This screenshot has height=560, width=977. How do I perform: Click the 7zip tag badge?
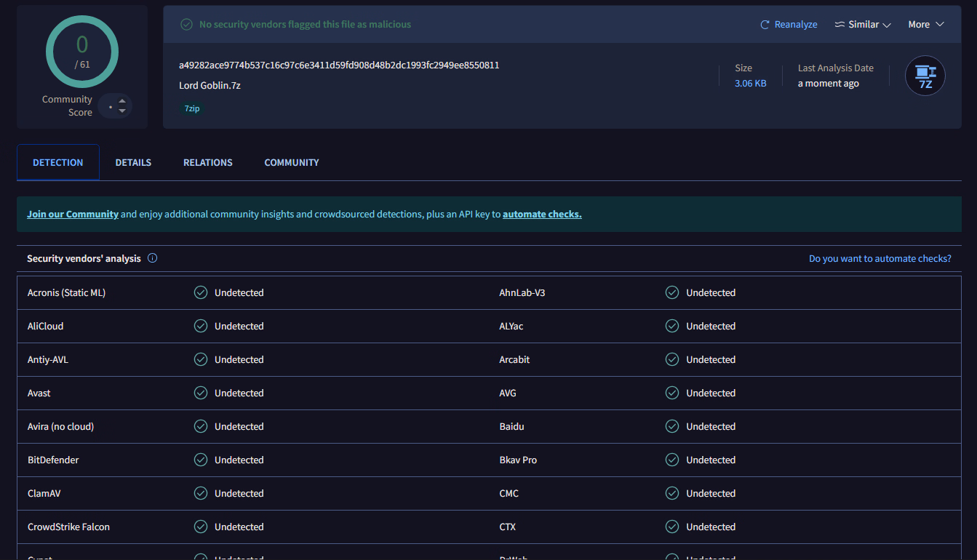coord(192,108)
